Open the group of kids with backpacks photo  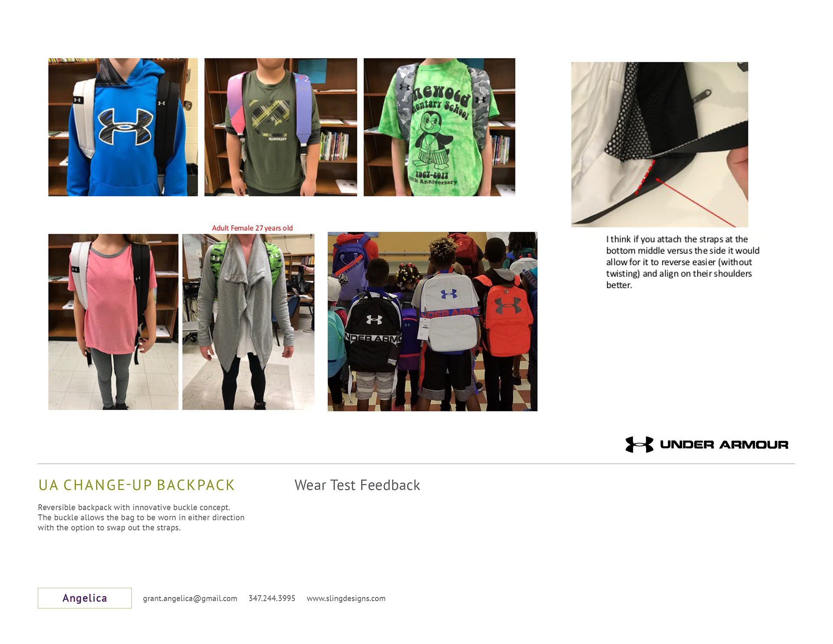[432, 322]
